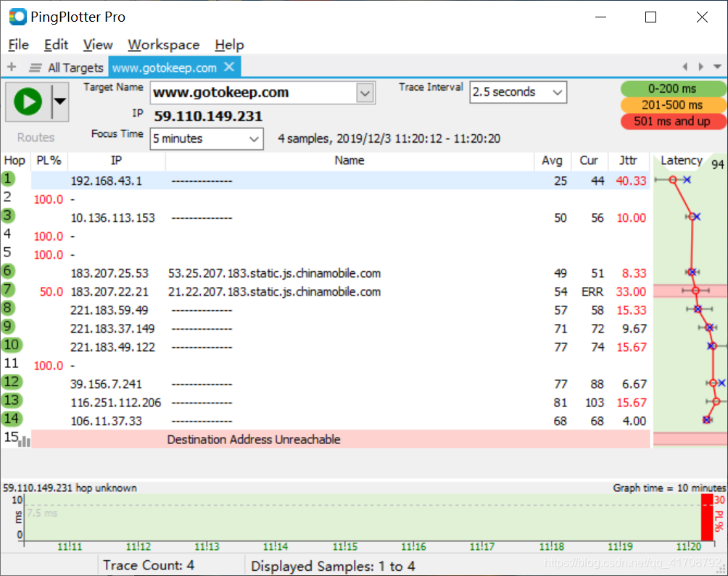Click the Name column header
The width and height of the screenshot is (728, 576).
(349, 160)
